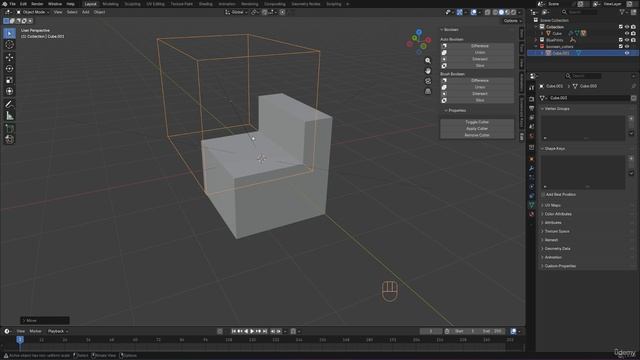Play the animation in the timeline
The width and height of the screenshot is (640, 360).
pos(252,331)
